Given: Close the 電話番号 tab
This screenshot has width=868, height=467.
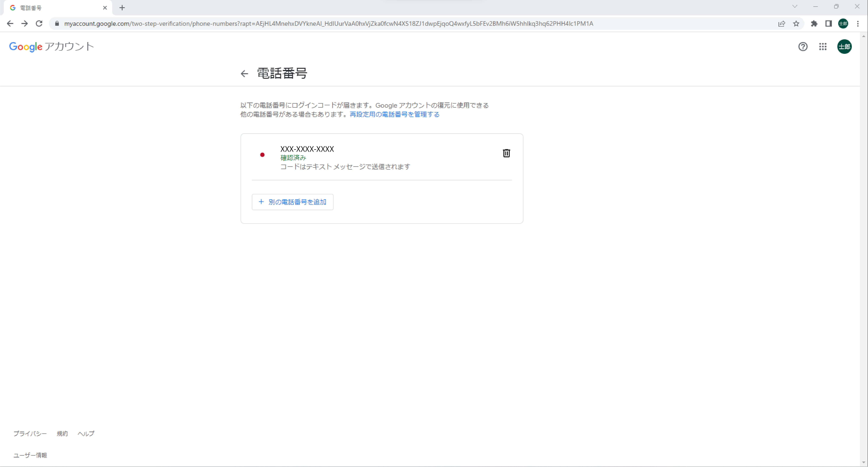Looking at the screenshot, I should (x=105, y=8).
